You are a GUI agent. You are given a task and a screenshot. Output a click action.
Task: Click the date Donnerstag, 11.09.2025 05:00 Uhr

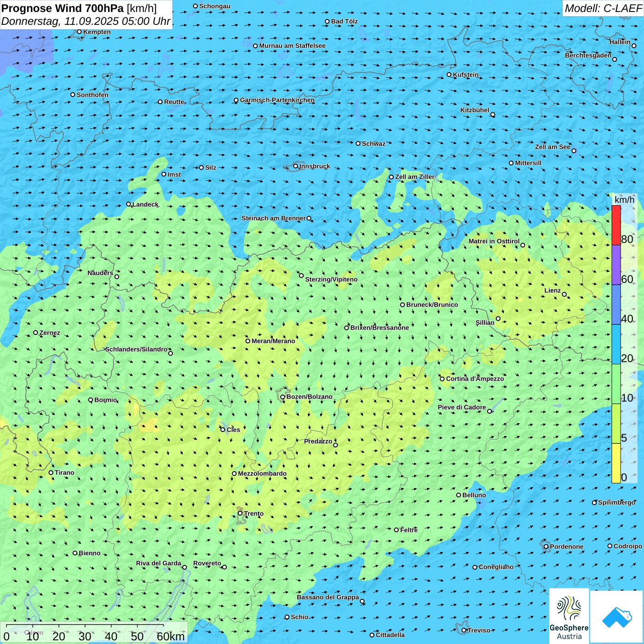pyautogui.click(x=86, y=21)
